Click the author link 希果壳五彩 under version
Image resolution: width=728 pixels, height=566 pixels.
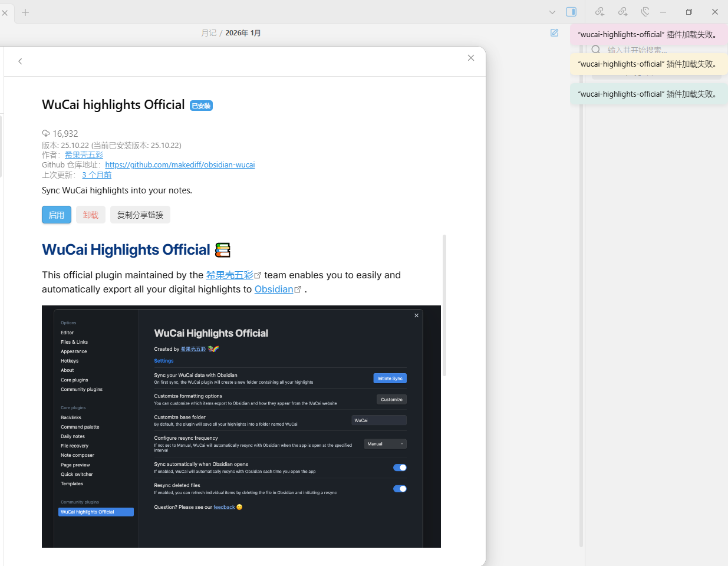click(x=84, y=155)
